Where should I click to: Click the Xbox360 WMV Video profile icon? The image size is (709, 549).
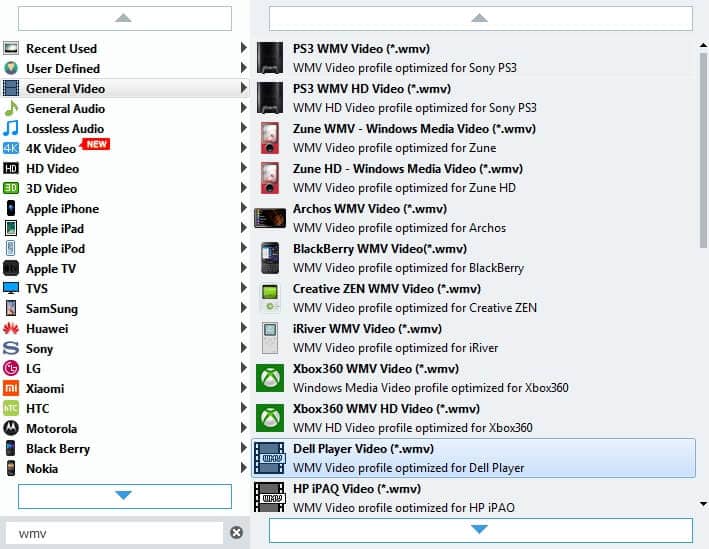pos(270,378)
